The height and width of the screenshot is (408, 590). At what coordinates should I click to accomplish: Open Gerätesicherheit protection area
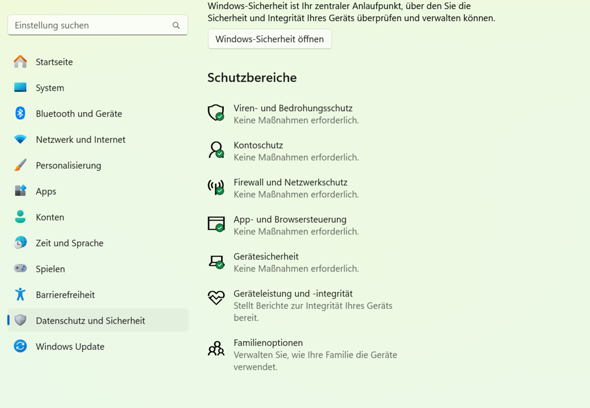click(x=266, y=256)
